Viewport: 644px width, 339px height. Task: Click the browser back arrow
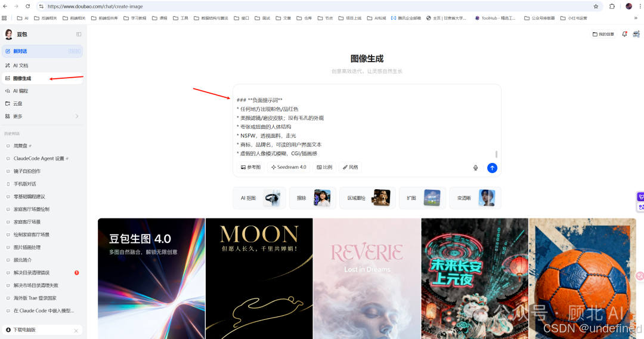pos(5,6)
